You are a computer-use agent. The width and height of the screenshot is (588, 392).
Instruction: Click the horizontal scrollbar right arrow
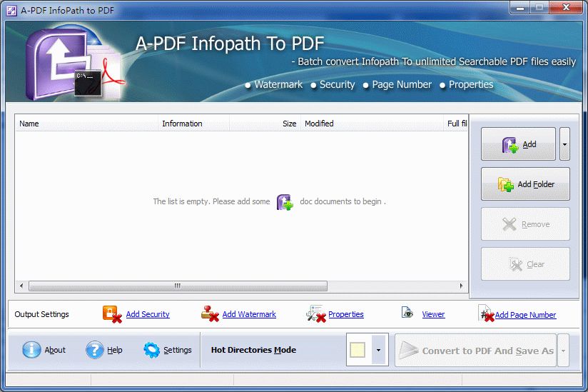461,286
